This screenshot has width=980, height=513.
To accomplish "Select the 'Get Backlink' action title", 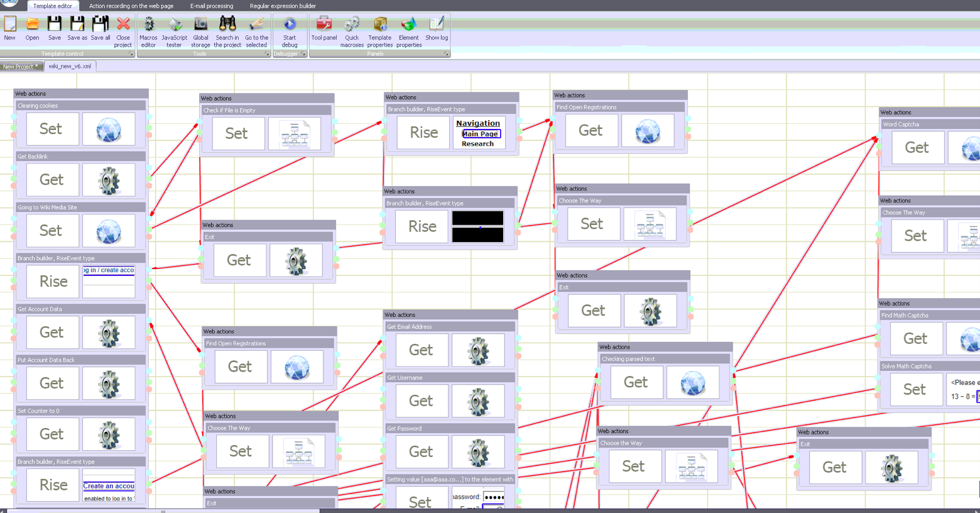I will (33, 157).
